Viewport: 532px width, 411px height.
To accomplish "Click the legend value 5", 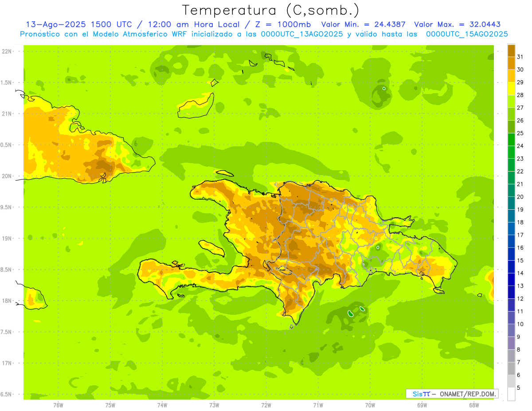I will pyautogui.click(x=519, y=388).
